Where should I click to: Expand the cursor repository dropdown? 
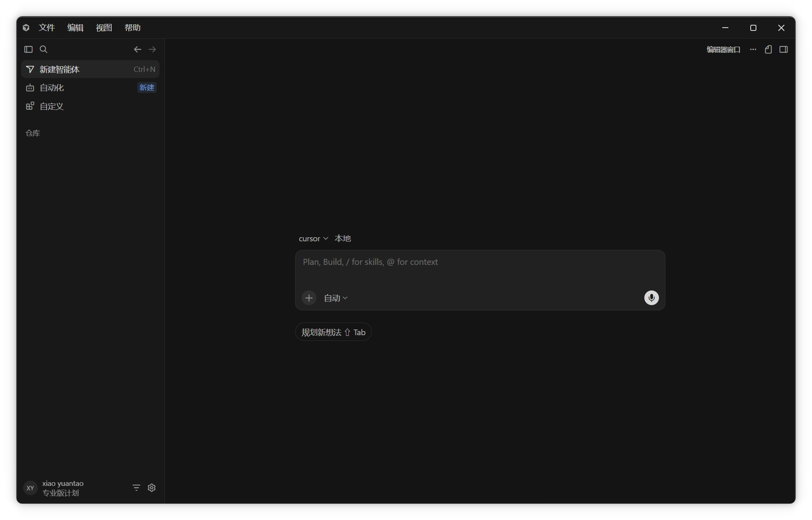coord(313,239)
